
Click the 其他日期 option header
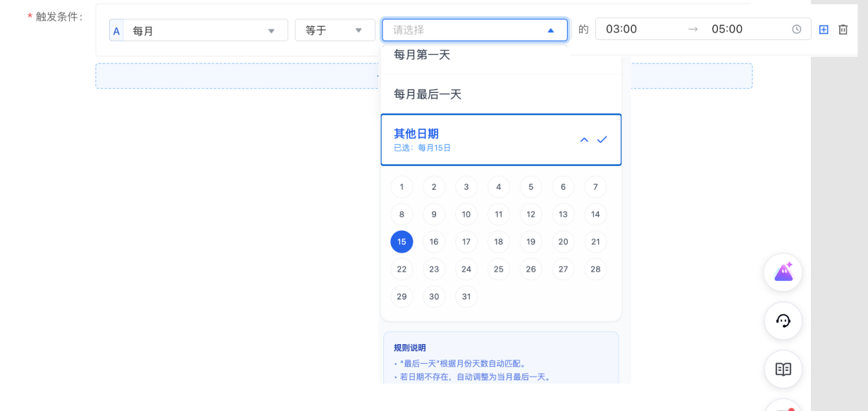tap(501, 139)
